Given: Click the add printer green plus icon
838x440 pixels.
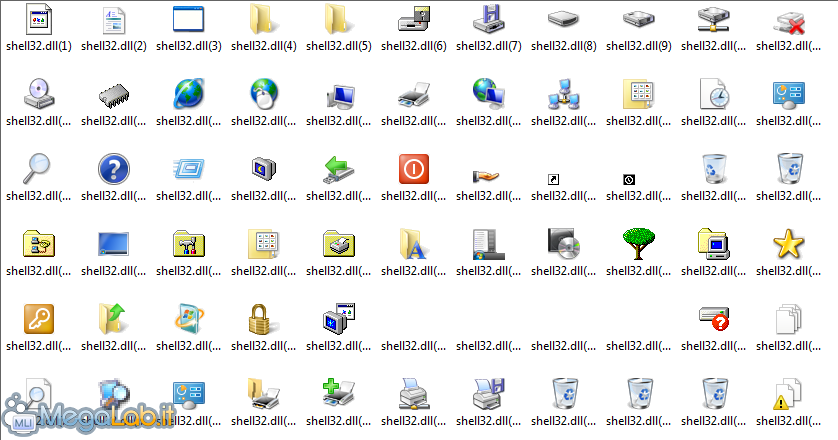Looking at the screenshot, I should 339,393.
